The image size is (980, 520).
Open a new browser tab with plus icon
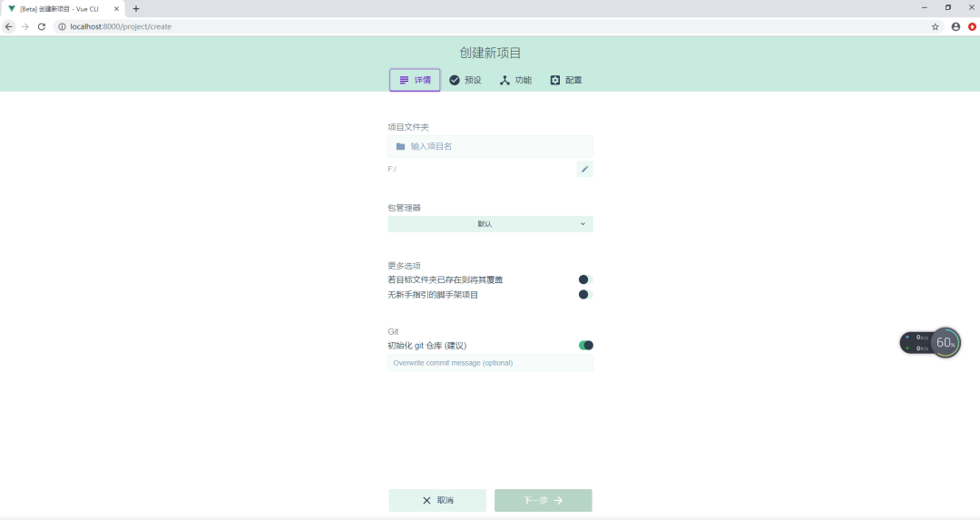[x=136, y=8]
